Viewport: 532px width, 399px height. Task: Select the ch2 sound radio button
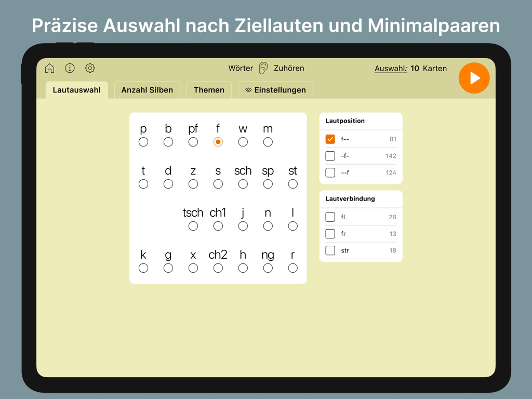click(218, 268)
